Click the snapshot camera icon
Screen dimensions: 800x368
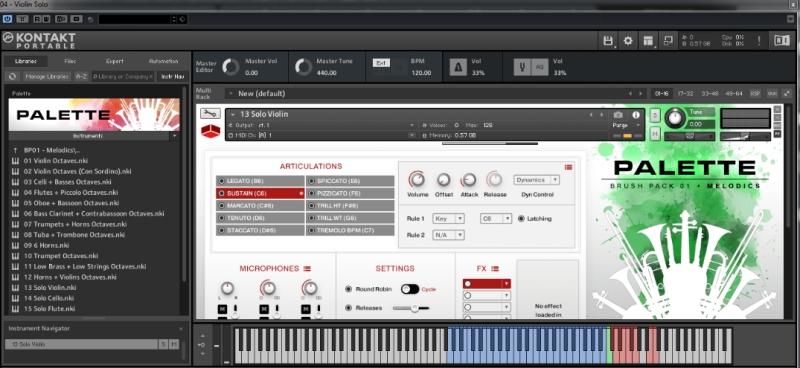pyautogui.click(x=618, y=115)
